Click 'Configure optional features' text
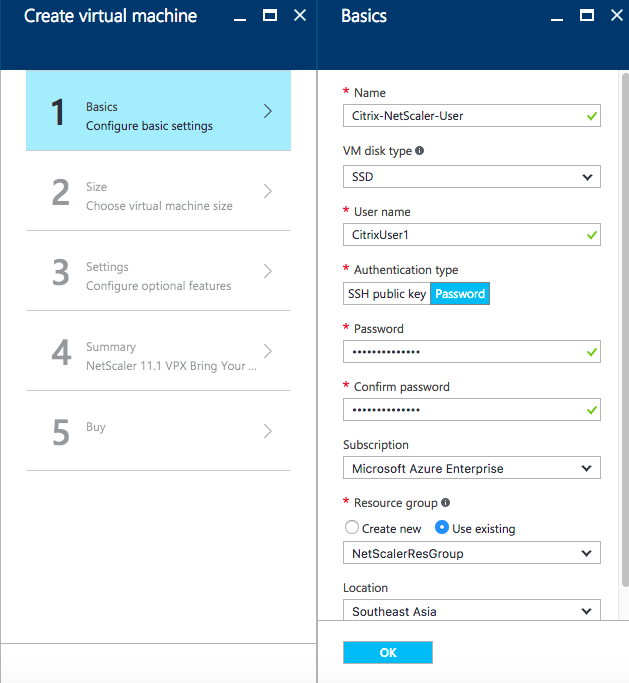Image resolution: width=629 pixels, height=683 pixels. [x=159, y=286]
